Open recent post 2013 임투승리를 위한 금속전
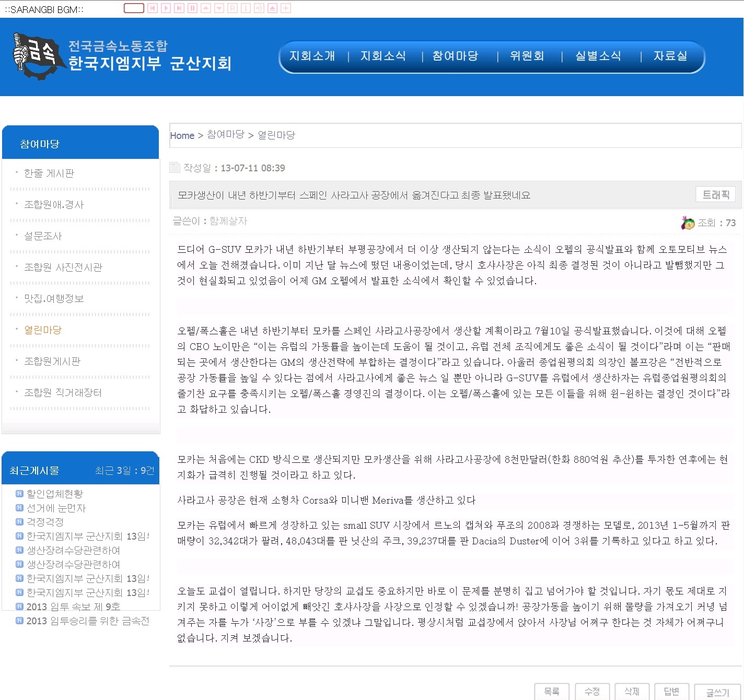This screenshot has width=744, height=700. tap(88, 621)
